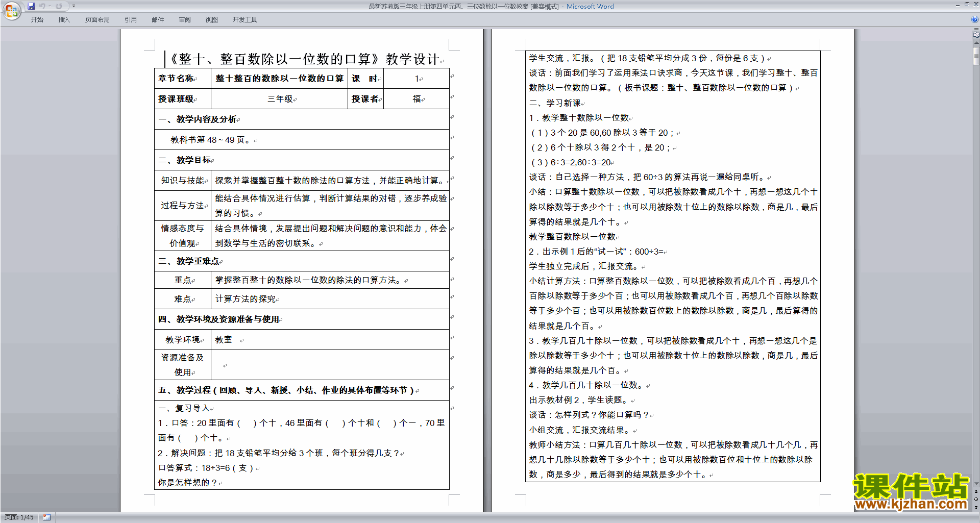Click the Undo icon

(42, 6)
